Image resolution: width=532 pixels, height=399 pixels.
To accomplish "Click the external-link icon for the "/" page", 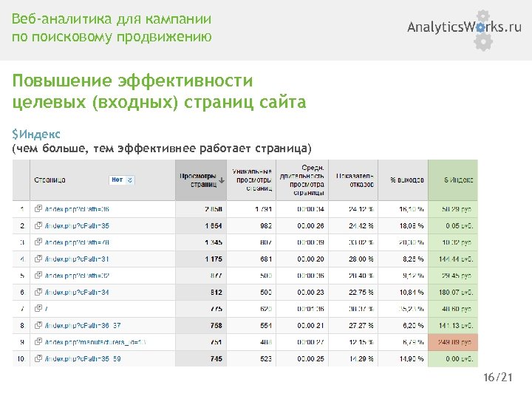I will tap(38, 309).
